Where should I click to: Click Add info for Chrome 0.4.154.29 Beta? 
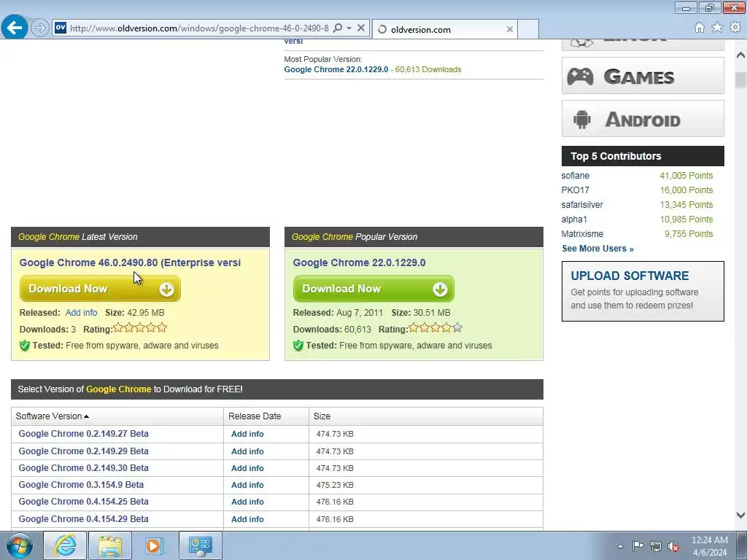pyautogui.click(x=247, y=519)
